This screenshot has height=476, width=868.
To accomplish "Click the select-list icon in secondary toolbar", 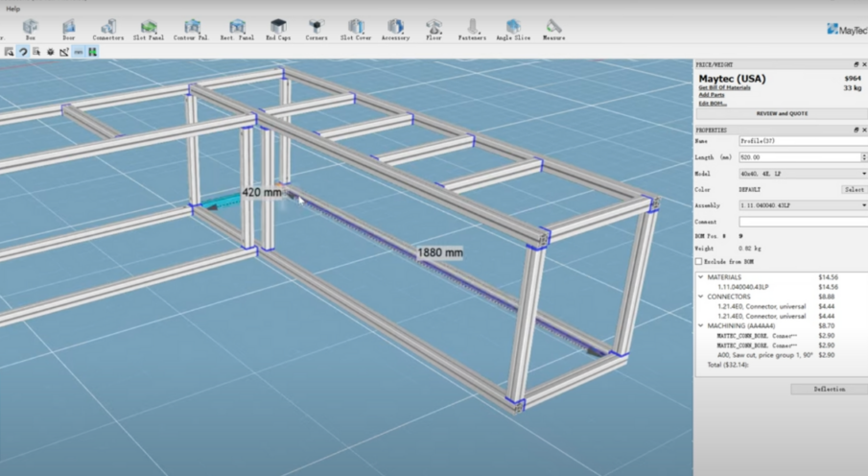I will coord(36,52).
